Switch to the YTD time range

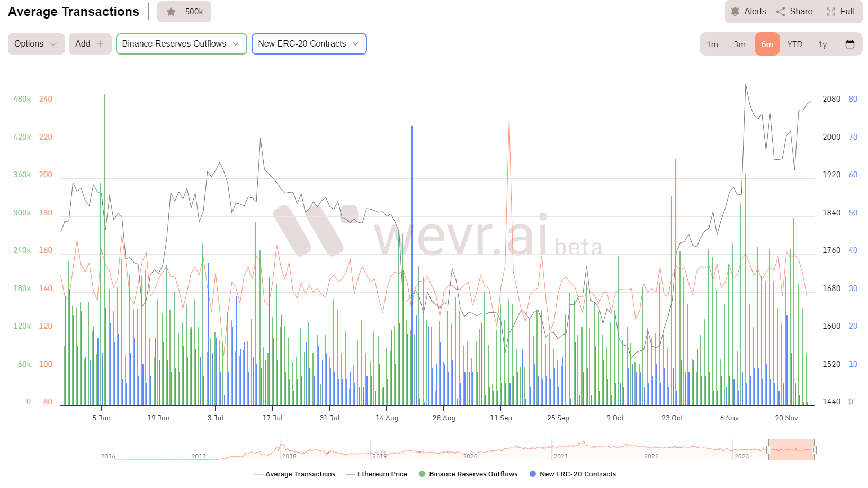pos(794,44)
